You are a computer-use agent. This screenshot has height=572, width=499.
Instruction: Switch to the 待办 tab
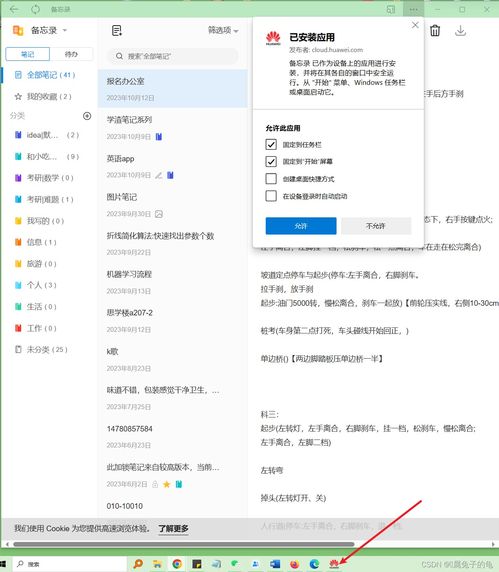coord(71,54)
